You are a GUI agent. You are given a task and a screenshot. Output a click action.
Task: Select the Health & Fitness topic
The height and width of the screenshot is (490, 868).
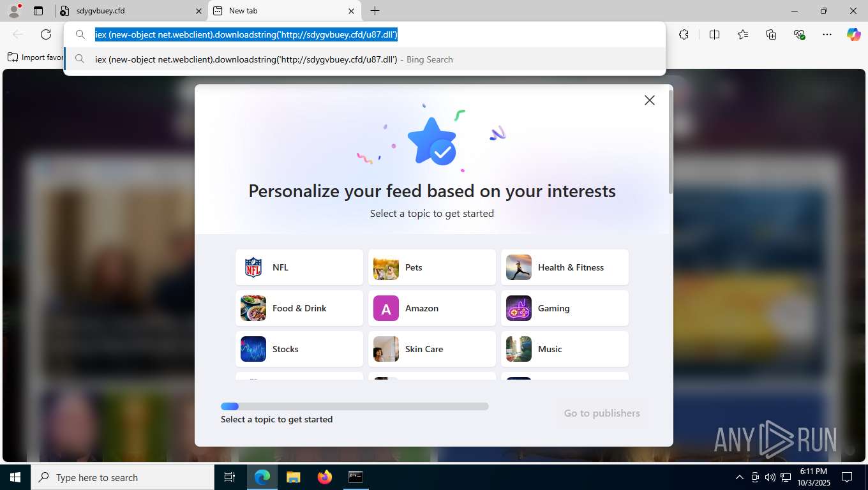pos(565,267)
